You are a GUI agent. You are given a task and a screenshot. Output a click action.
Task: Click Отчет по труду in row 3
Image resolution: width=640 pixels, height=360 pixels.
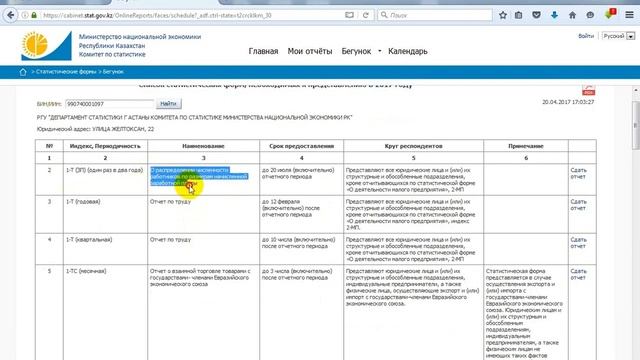[x=170, y=202]
